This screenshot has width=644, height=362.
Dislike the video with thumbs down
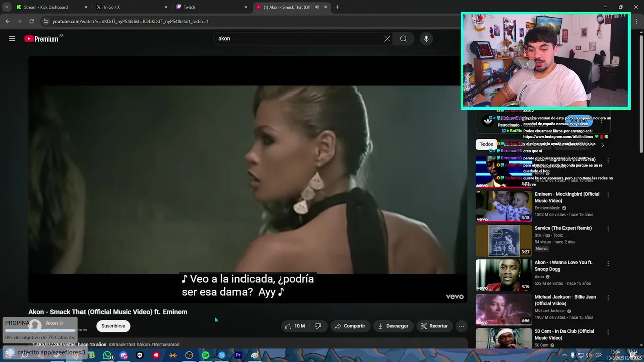[x=318, y=326]
